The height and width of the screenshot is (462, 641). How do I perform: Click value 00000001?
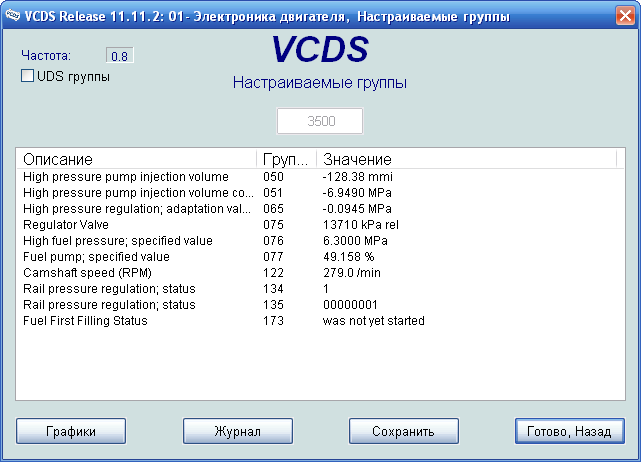coord(350,305)
